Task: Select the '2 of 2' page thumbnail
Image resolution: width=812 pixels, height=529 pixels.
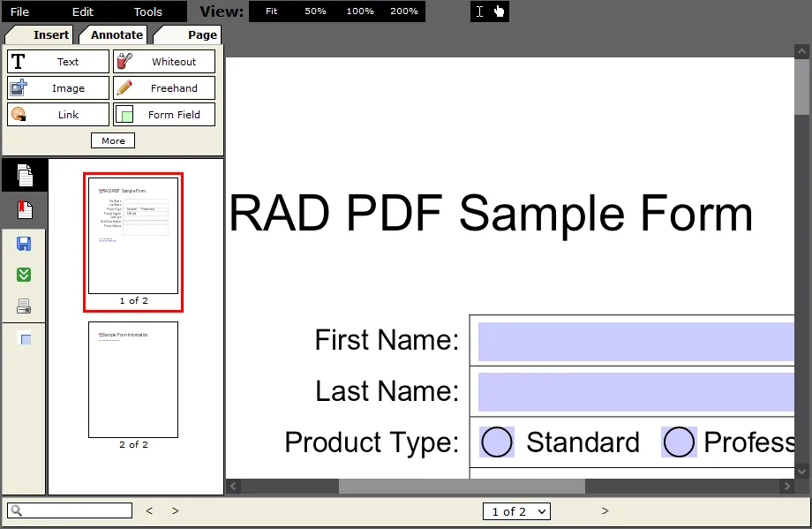Action: 133,380
